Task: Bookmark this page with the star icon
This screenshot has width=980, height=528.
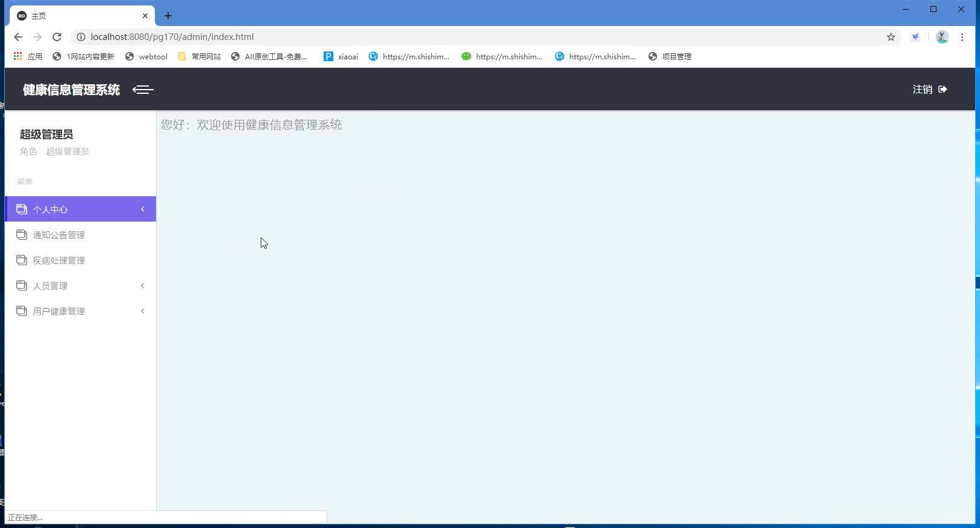Action: click(891, 37)
